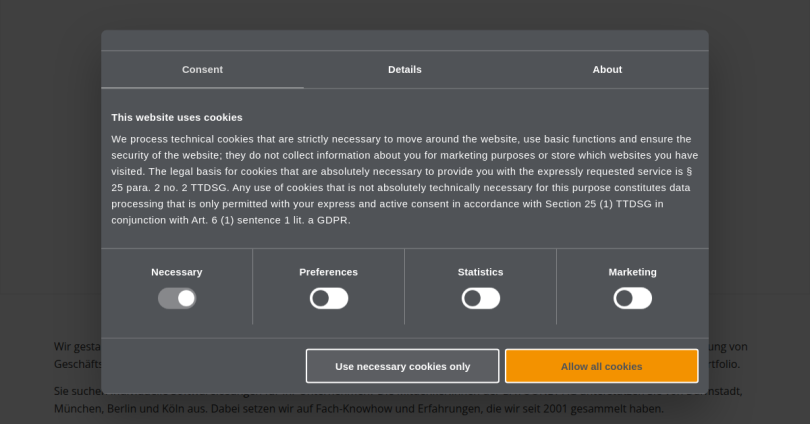
Task: Switch to the Consent tab
Action: [x=202, y=70]
